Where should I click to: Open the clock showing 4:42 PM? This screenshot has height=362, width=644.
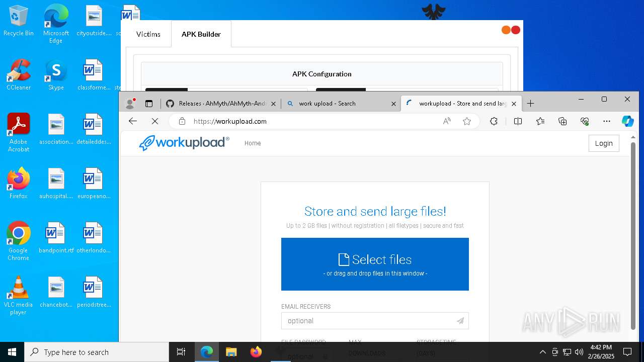pos(601,352)
